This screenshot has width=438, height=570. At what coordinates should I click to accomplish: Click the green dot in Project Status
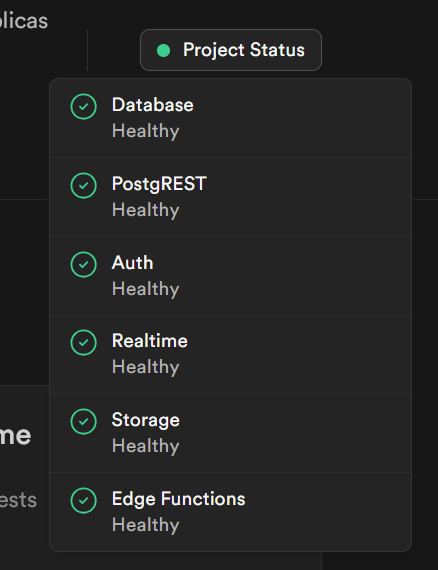164,51
